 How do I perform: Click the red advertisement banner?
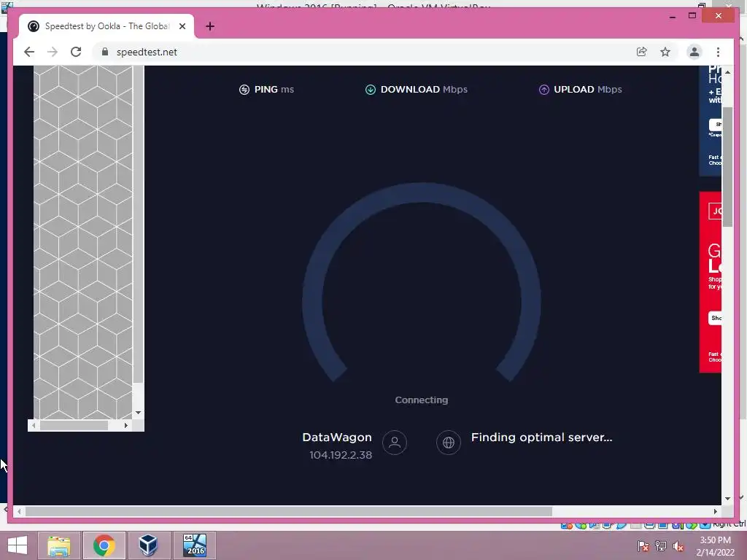point(711,282)
